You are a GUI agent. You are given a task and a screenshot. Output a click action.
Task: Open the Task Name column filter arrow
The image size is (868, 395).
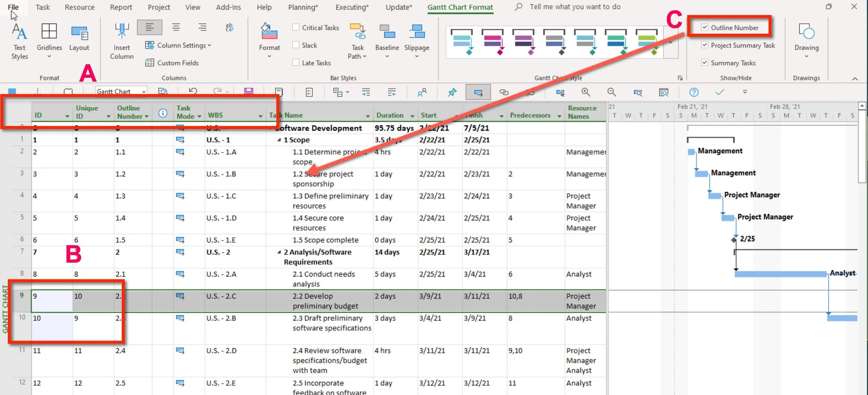pyautogui.click(x=367, y=116)
